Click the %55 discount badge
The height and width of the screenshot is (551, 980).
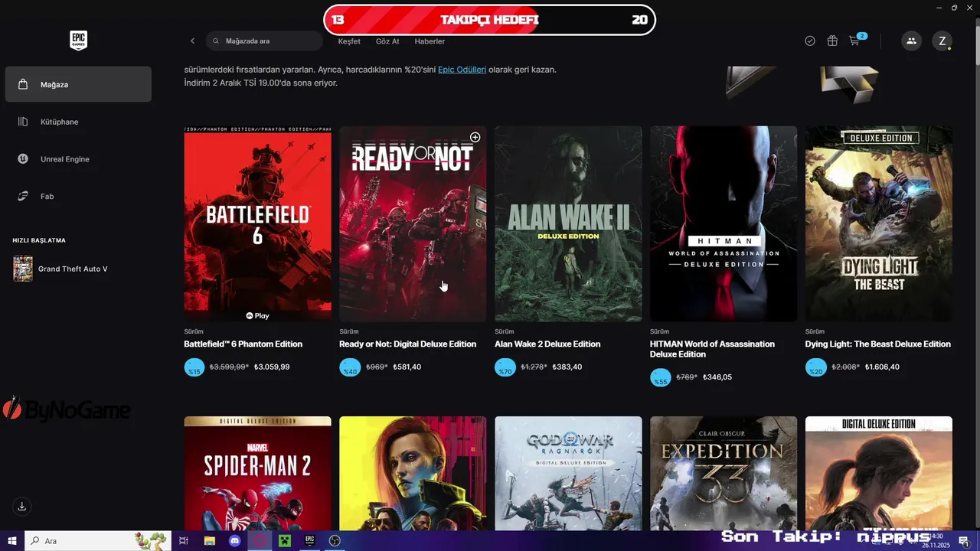(660, 377)
